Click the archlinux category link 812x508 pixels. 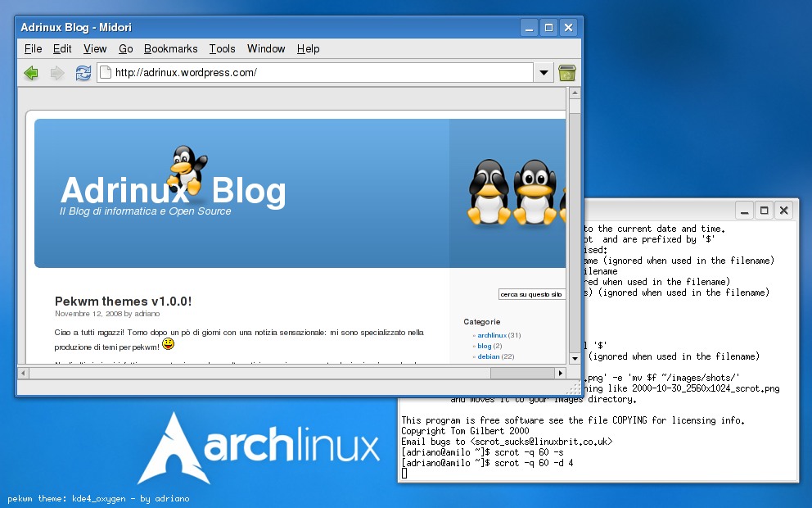tap(492, 335)
